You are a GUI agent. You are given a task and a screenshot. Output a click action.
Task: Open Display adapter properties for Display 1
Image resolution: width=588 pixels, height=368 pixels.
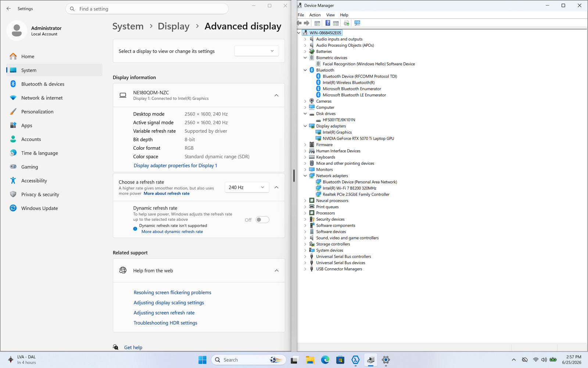coord(175,166)
